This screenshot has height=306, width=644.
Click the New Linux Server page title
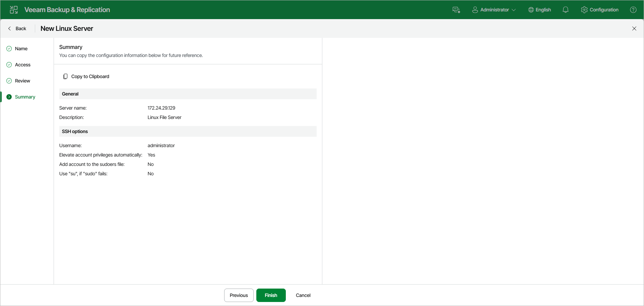[67, 28]
